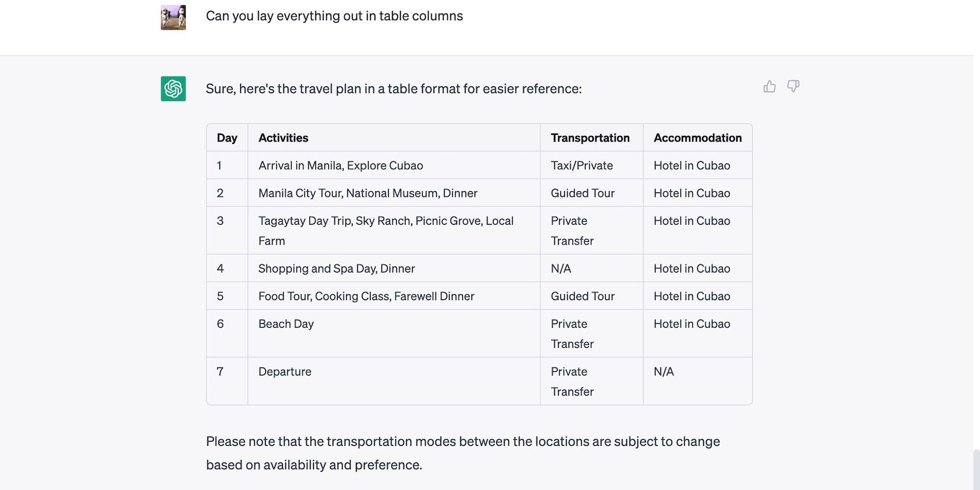The height and width of the screenshot is (490, 980).
Task: Click Hotel in Cubao in Day 1 row
Action: (x=691, y=165)
